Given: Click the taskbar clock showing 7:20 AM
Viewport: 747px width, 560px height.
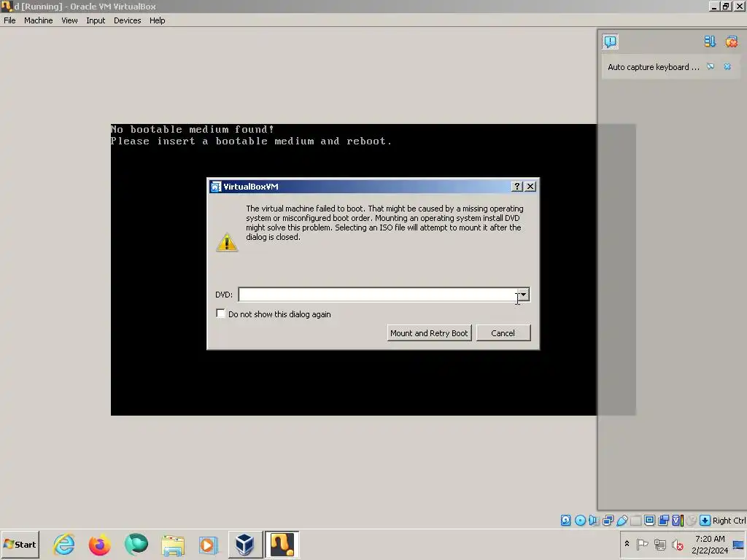Looking at the screenshot, I should pos(710,544).
